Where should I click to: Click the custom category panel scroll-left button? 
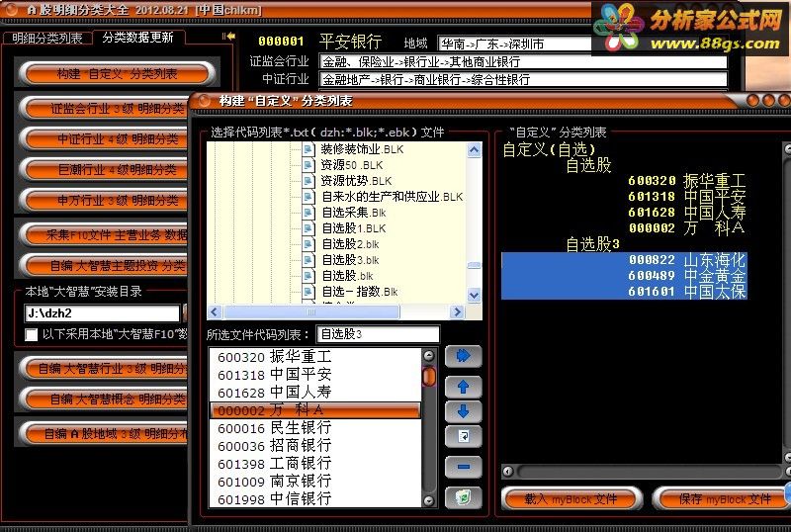pyautogui.click(x=508, y=472)
